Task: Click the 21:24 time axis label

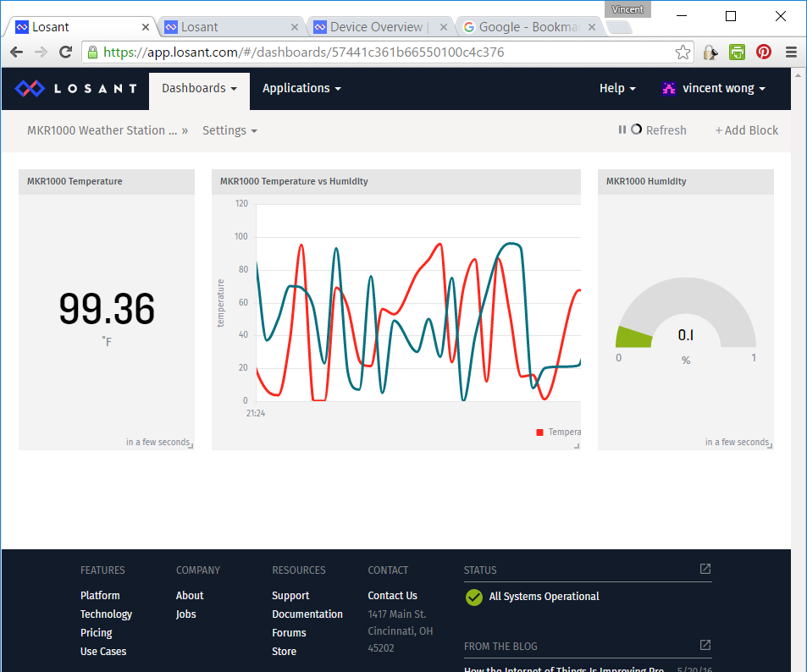Action: pyautogui.click(x=255, y=413)
